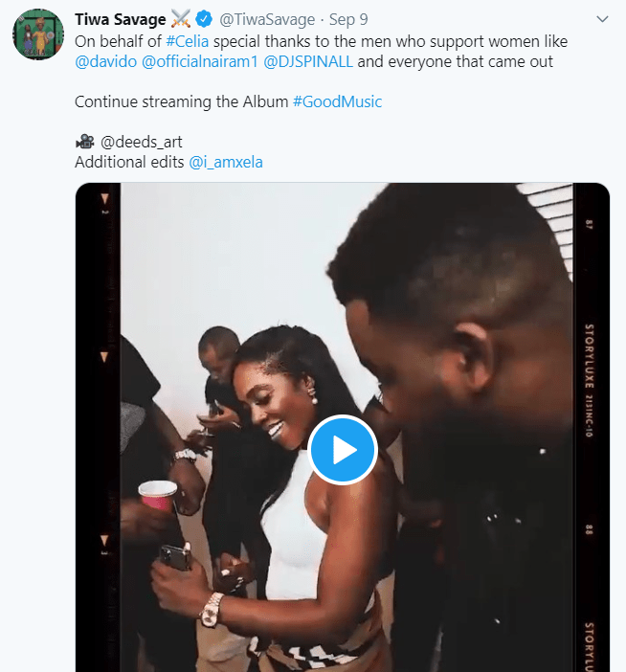The width and height of the screenshot is (626, 672).
Task: Visit the @davido mention
Action: pyautogui.click(x=105, y=62)
